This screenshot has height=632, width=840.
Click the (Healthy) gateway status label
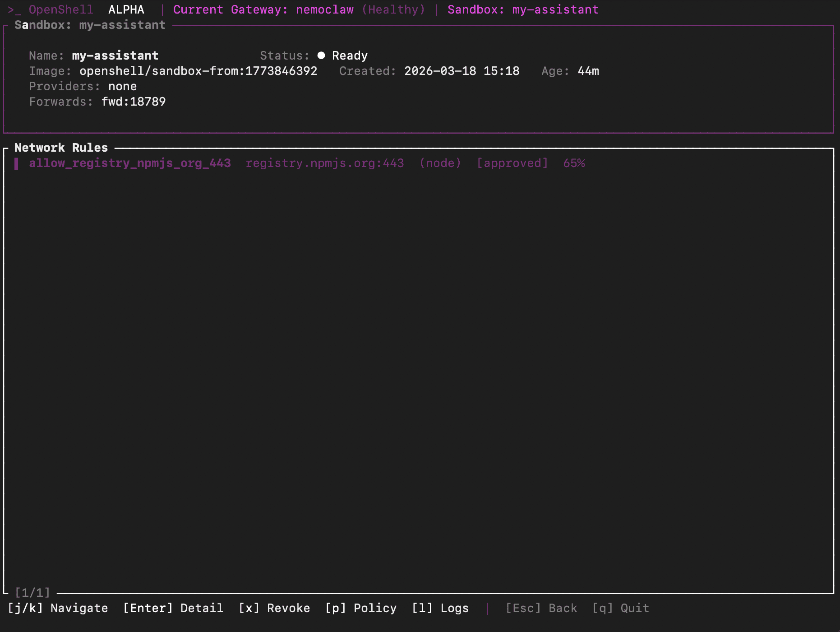(x=393, y=9)
